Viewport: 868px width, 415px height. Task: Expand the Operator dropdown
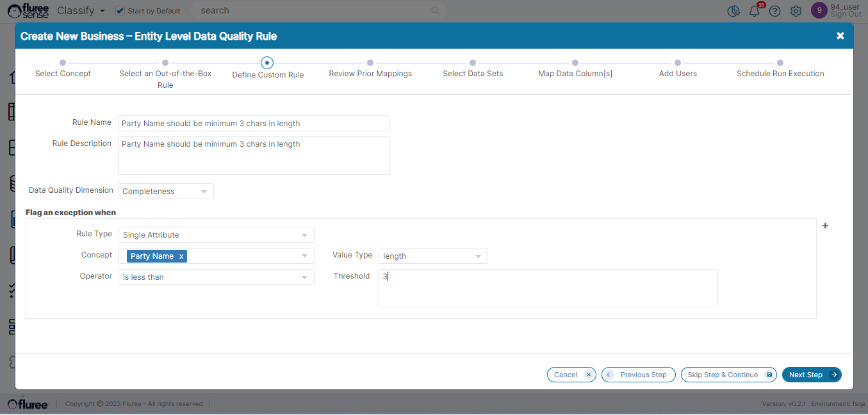(216, 277)
